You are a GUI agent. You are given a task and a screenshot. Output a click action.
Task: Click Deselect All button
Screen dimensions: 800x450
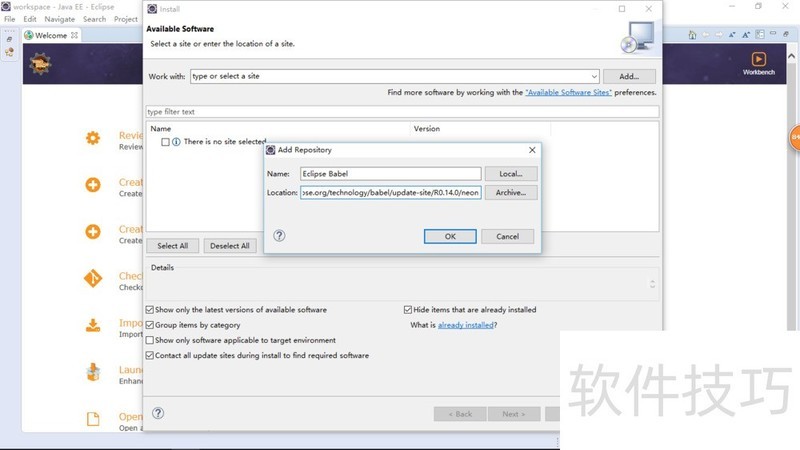(x=230, y=245)
